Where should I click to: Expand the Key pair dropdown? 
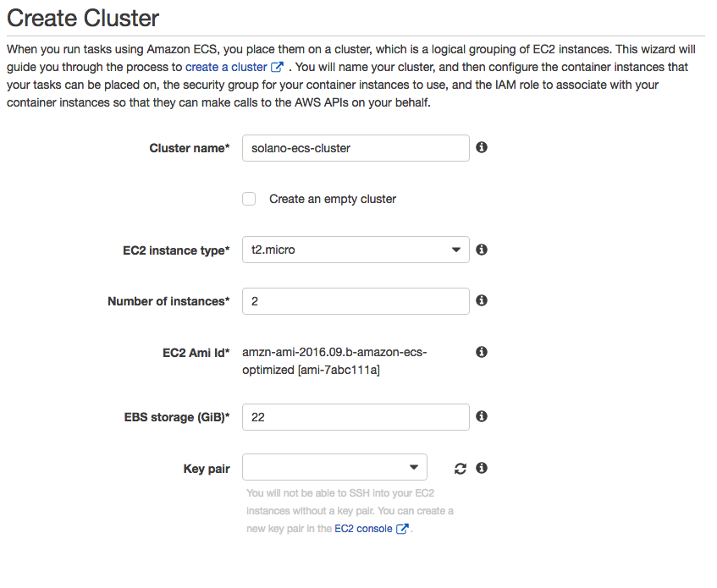(x=334, y=467)
